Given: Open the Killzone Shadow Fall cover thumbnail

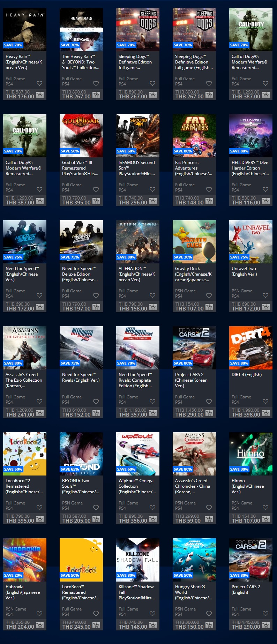Looking at the screenshot, I should [138, 560].
